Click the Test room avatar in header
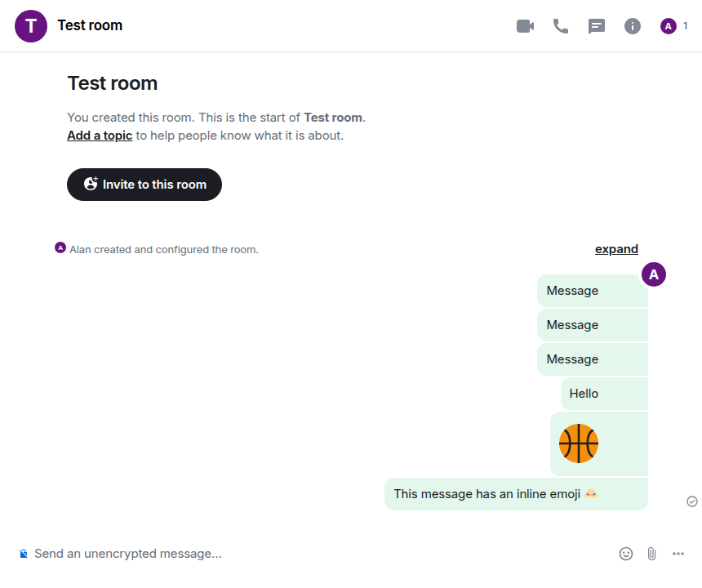 (x=31, y=26)
